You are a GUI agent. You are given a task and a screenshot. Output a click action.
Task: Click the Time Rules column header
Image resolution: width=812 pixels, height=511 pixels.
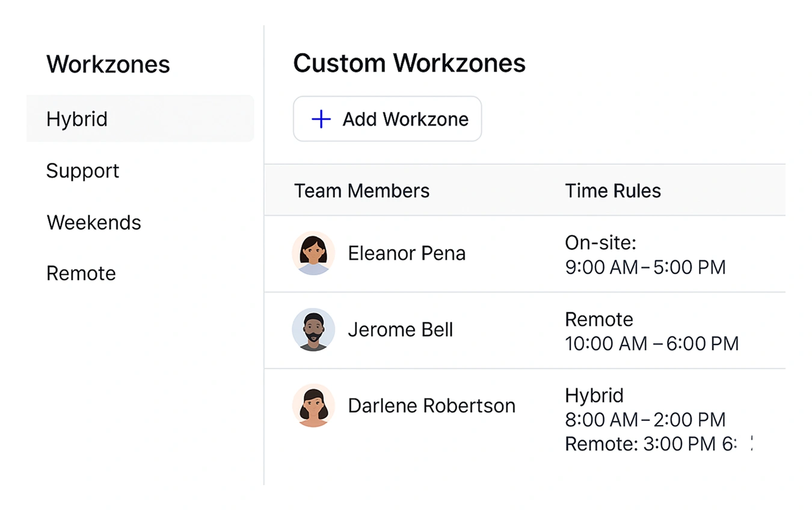(x=613, y=191)
